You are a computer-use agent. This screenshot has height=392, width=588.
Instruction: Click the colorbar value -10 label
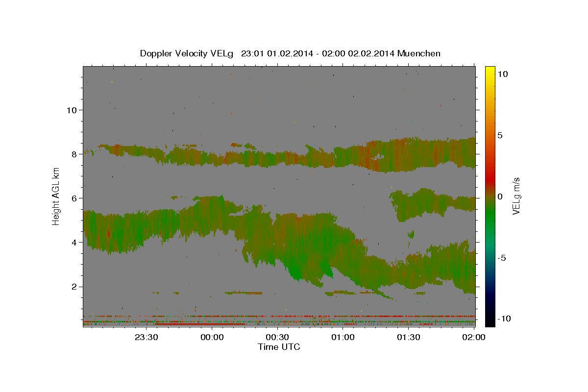[504, 318]
